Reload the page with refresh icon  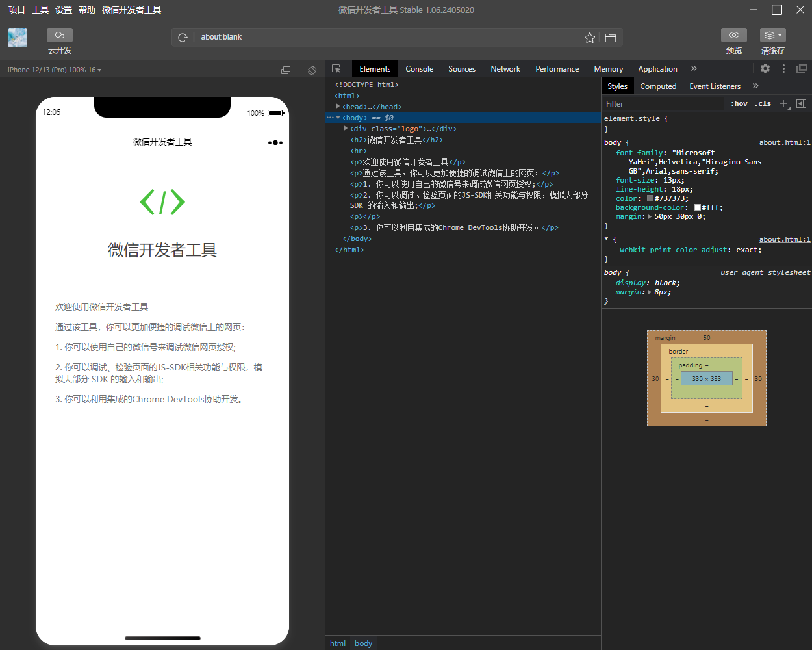coord(183,38)
